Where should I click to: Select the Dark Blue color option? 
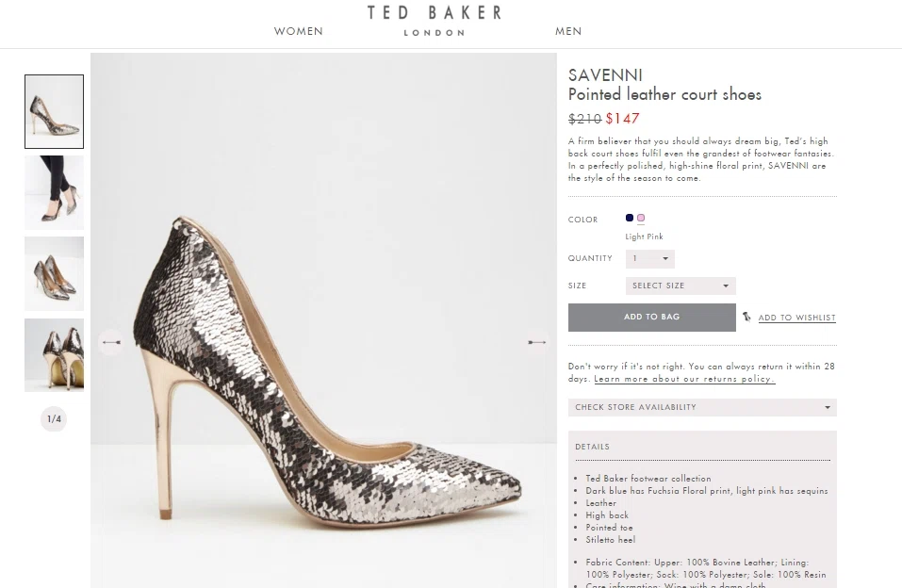click(x=629, y=218)
